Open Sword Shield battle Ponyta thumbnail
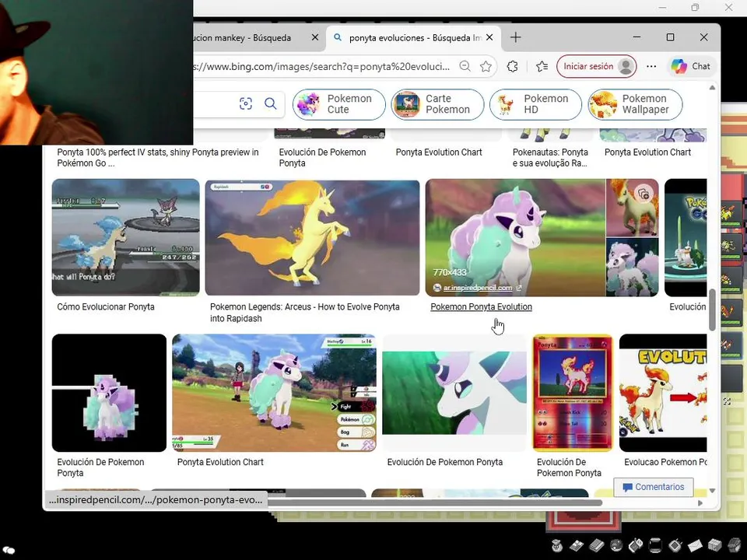 coord(274,392)
